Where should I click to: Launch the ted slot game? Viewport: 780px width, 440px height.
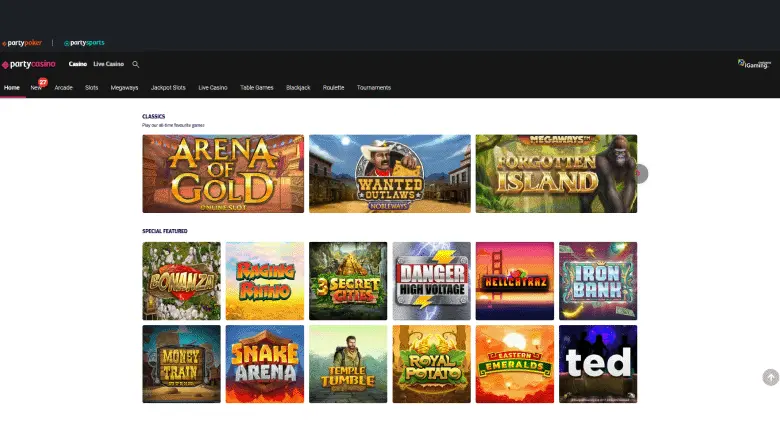597,363
